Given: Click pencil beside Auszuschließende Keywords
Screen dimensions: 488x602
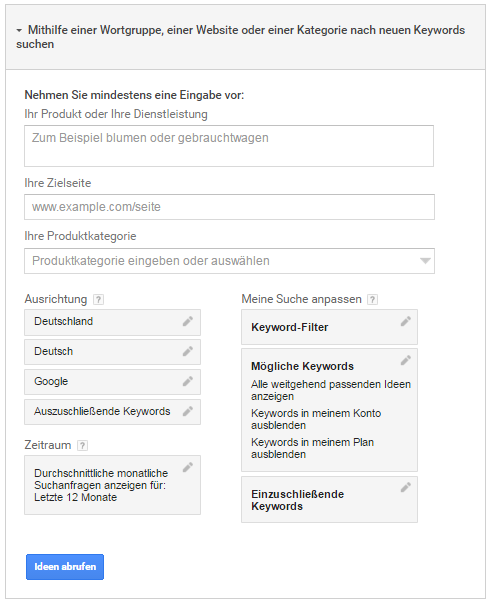Looking at the screenshot, I should pos(187,411).
